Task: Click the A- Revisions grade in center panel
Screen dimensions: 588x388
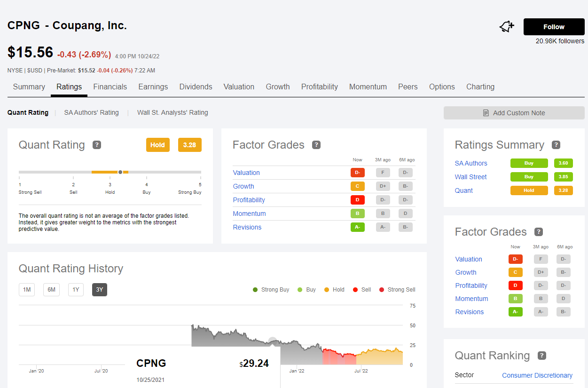Action: tap(358, 227)
